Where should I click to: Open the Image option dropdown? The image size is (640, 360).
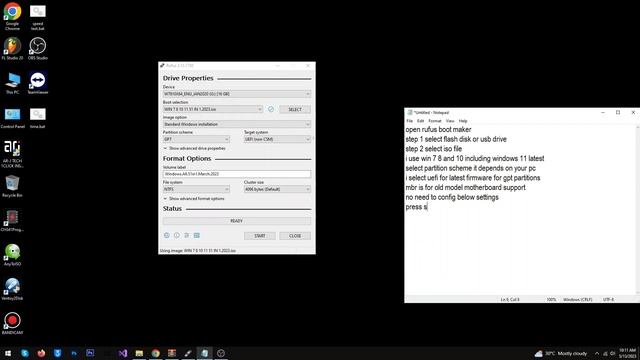(x=237, y=124)
